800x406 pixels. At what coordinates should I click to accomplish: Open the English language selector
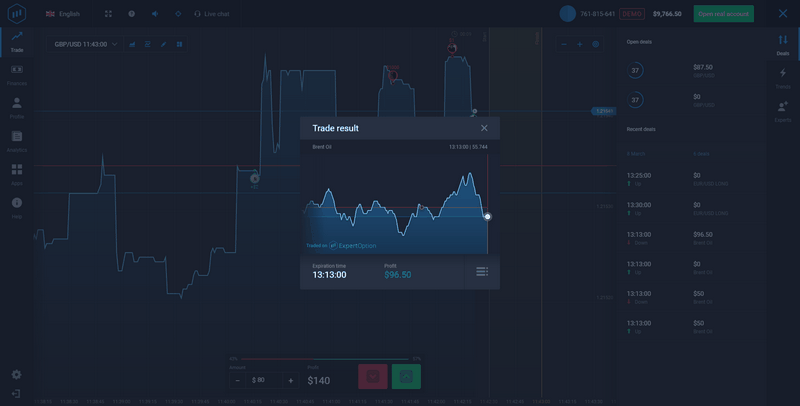(x=63, y=14)
